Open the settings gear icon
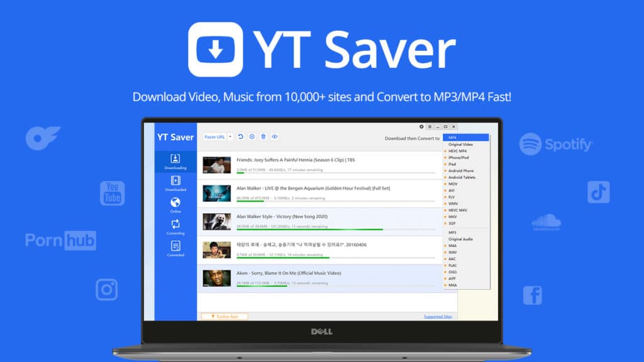Screen dimensions: 644x362 pyautogui.click(x=252, y=137)
